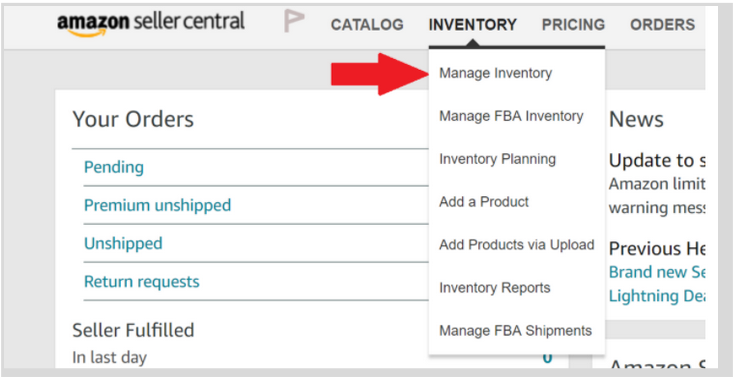Open Premium unshipped orders
This screenshot has width=735, height=383.
pyautogui.click(x=158, y=205)
